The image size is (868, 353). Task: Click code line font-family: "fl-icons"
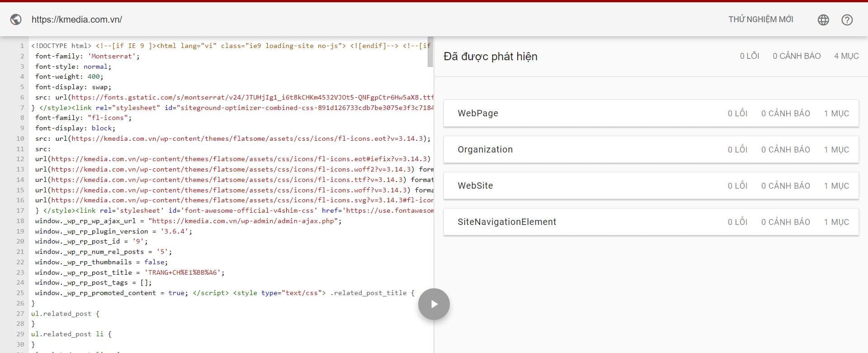point(84,118)
